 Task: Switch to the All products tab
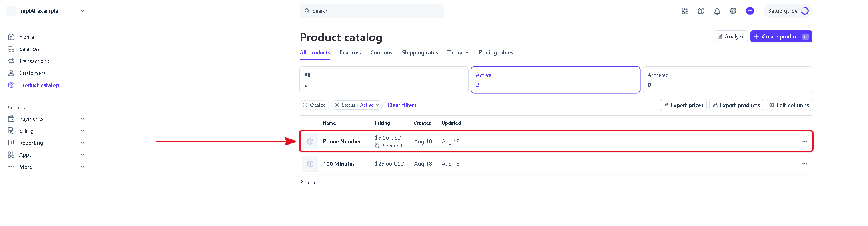[315, 52]
